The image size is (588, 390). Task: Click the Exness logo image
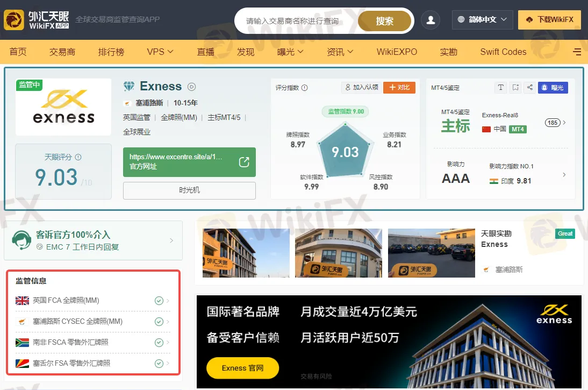point(63,107)
